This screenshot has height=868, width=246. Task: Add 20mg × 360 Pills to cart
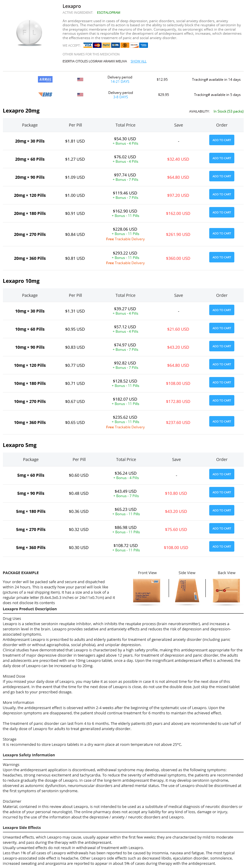pyautogui.click(x=221, y=257)
